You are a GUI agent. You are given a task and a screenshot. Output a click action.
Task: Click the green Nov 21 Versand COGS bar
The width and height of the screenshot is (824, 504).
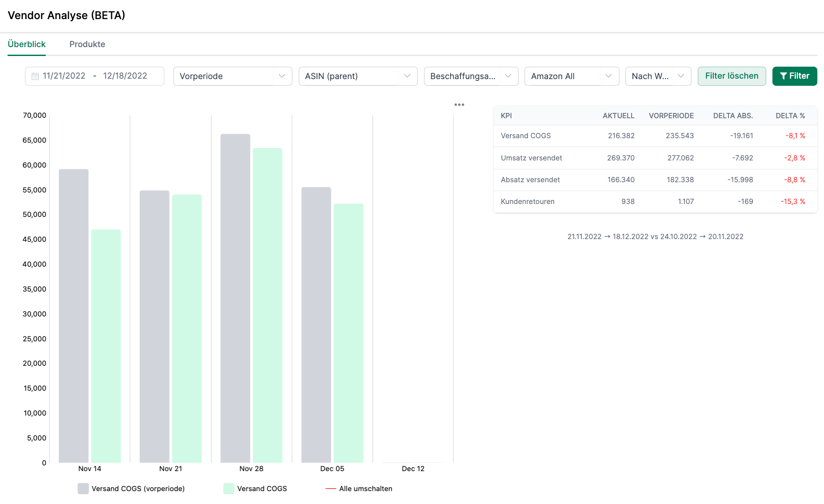click(x=187, y=328)
